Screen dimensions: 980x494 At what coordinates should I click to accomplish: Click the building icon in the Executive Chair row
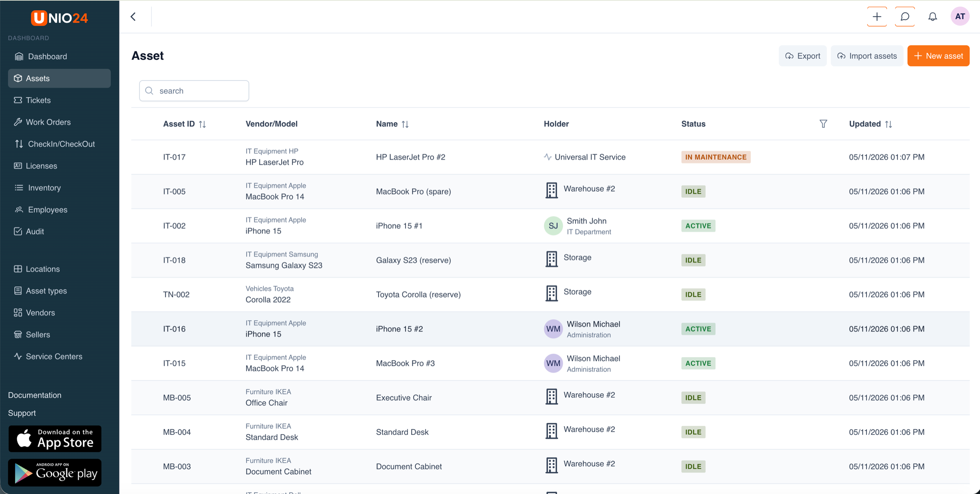(x=551, y=396)
